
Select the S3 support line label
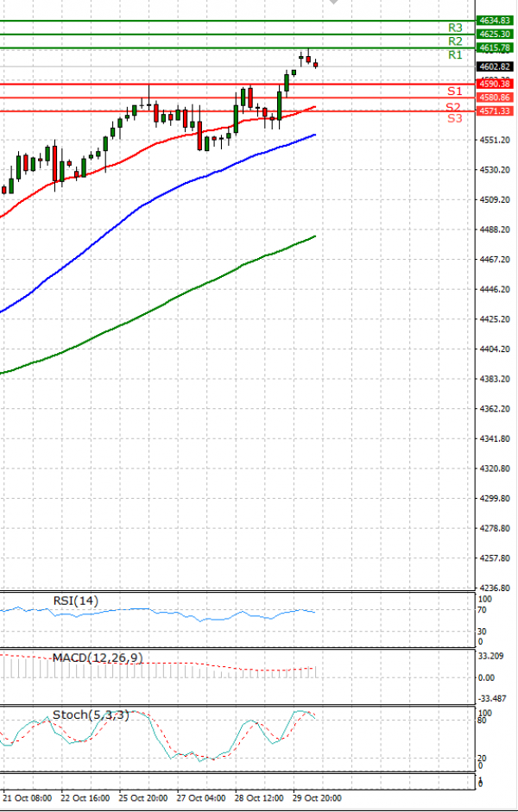tap(455, 118)
